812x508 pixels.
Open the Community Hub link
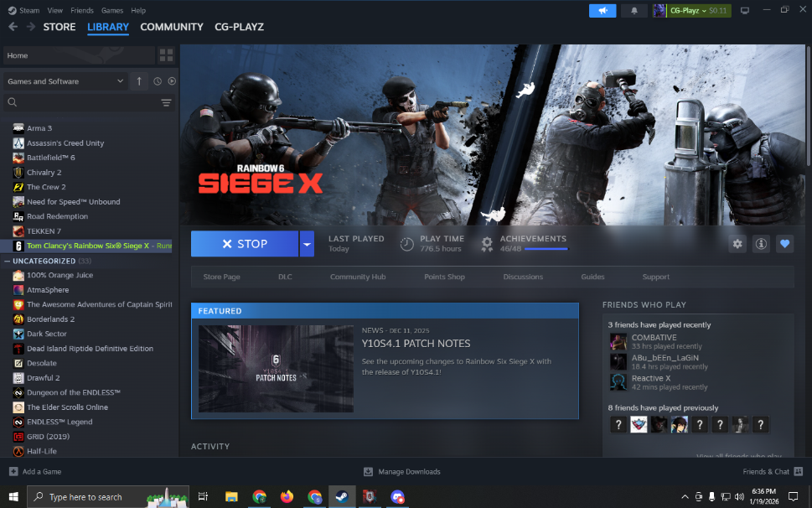point(358,277)
